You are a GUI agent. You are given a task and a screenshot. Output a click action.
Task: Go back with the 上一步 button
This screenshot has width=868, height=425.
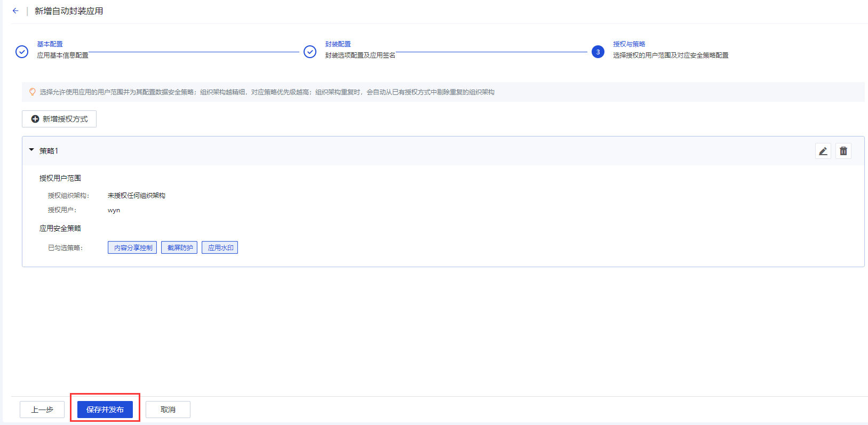(42, 410)
